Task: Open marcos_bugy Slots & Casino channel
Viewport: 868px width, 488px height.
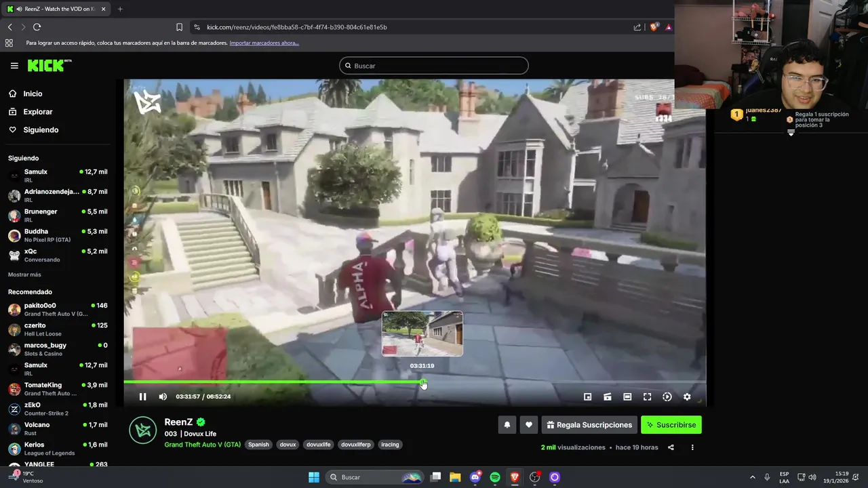Action: [58, 349]
